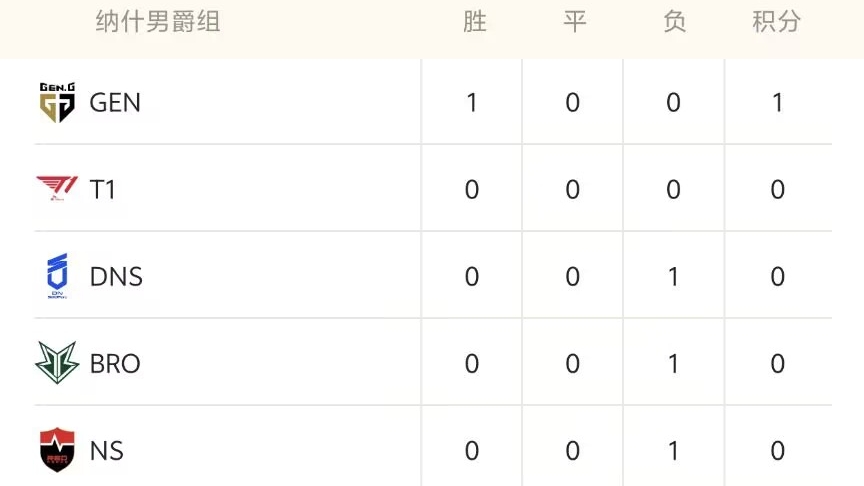Select the BRO team name

(x=115, y=363)
